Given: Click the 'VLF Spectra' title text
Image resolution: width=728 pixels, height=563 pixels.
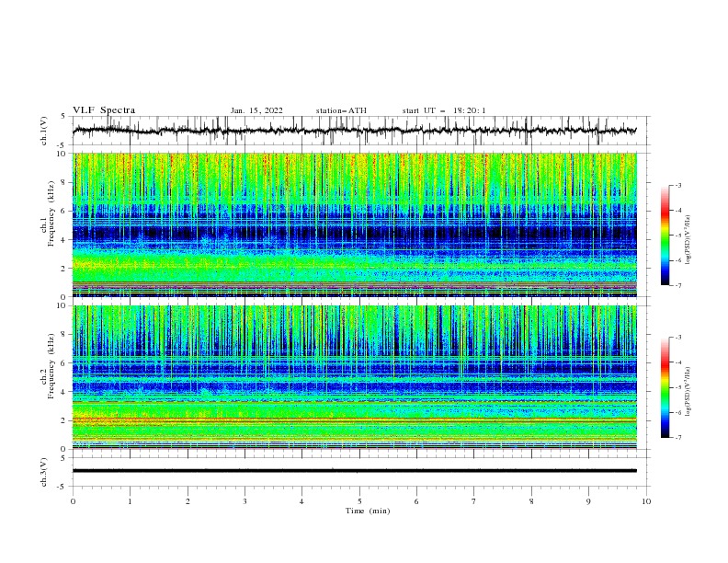Looking at the screenshot, I should tap(104, 110).
